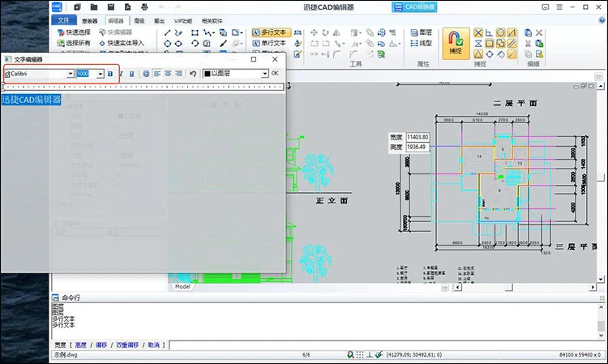Click 快速实体导入 in the ribbon
The height and width of the screenshot is (364, 608).
[x=122, y=43]
